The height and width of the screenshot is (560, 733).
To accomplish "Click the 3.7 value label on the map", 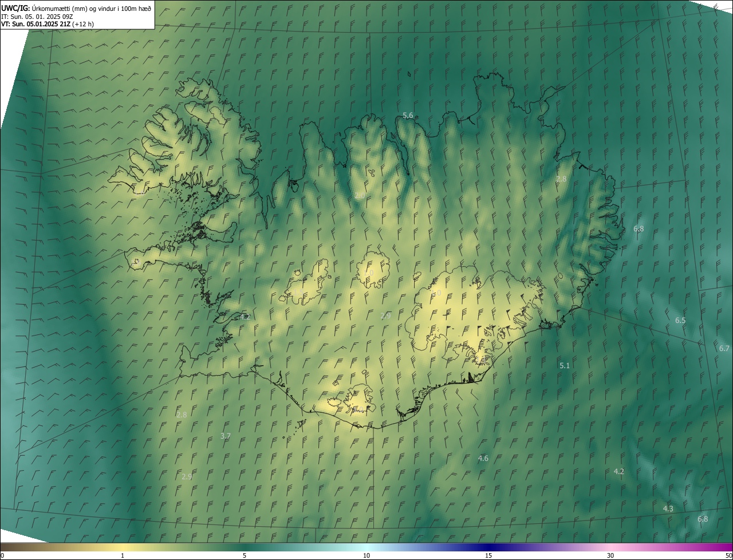I will pyautogui.click(x=226, y=436).
